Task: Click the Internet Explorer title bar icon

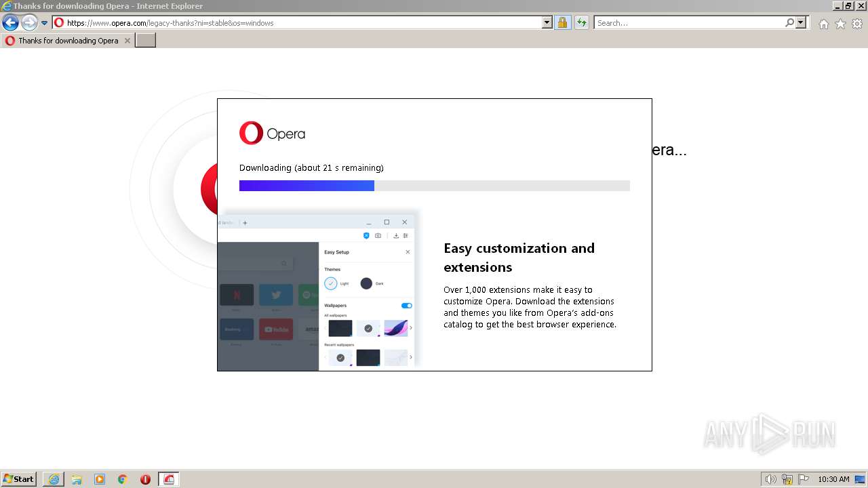Action: coord(7,6)
